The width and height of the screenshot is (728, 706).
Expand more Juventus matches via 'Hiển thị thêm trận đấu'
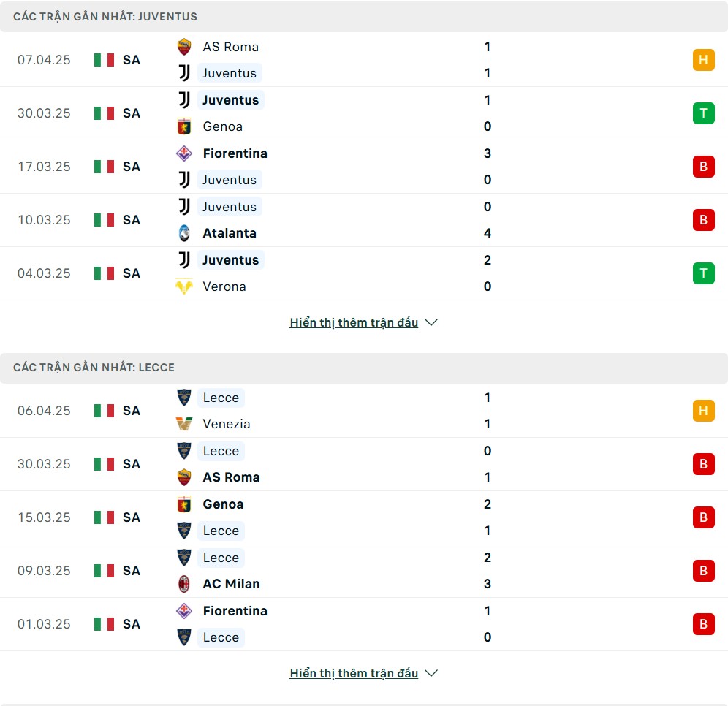(x=354, y=322)
